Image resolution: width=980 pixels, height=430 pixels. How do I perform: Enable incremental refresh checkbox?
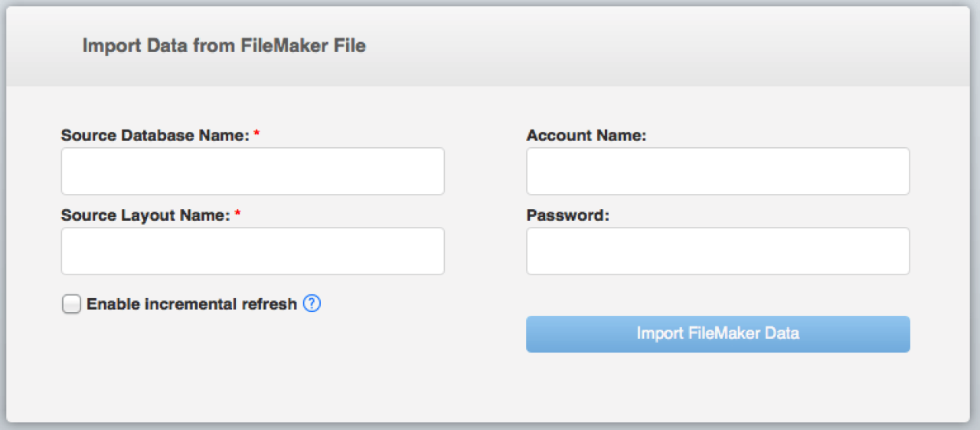(x=71, y=304)
